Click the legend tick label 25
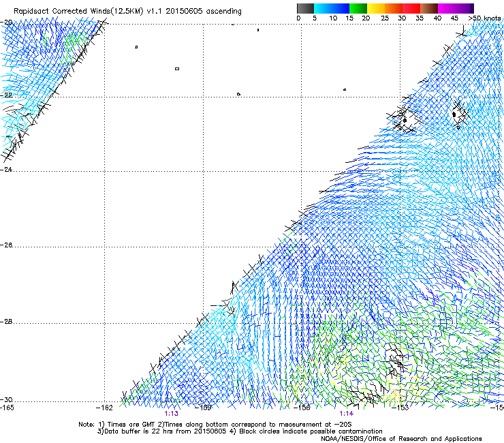The width and height of the screenshot is (504, 443). pos(385,18)
